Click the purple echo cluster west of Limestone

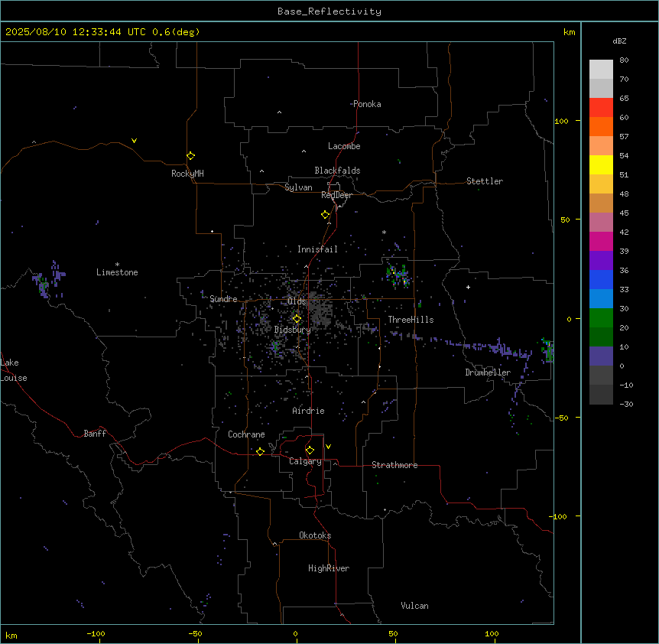47,280
